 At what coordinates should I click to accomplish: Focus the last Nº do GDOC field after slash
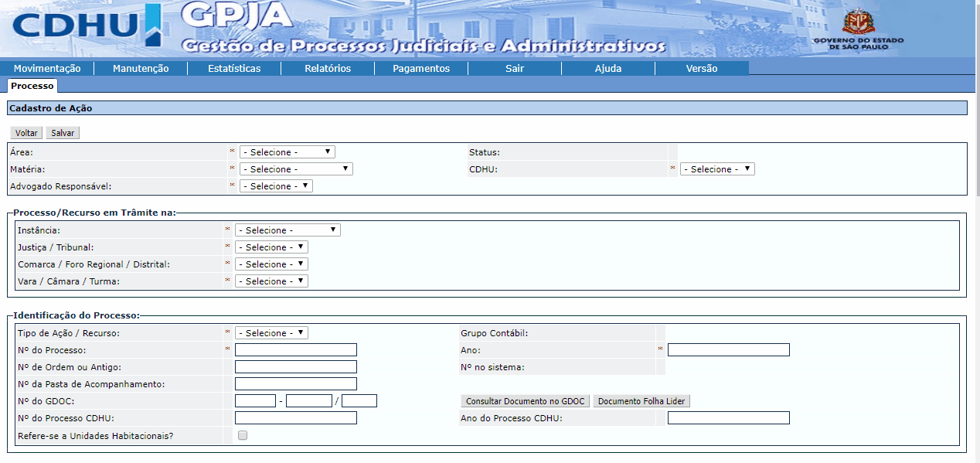point(359,401)
